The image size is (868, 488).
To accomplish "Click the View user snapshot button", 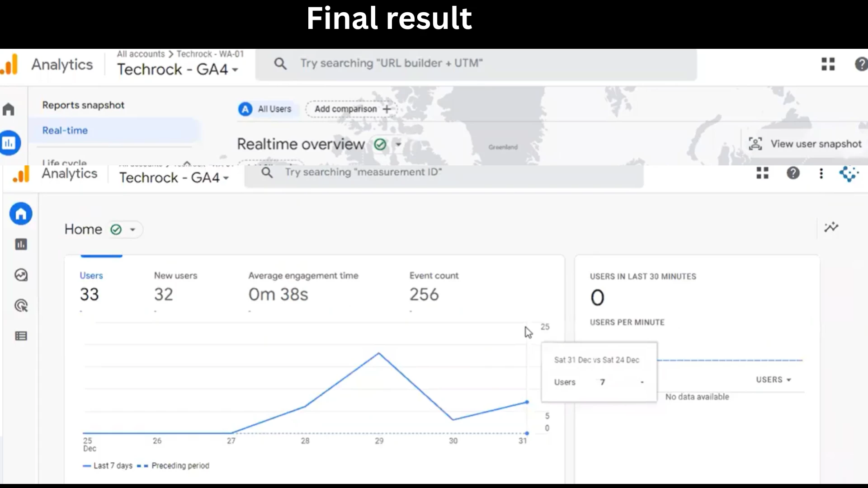I will (x=805, y=144).
